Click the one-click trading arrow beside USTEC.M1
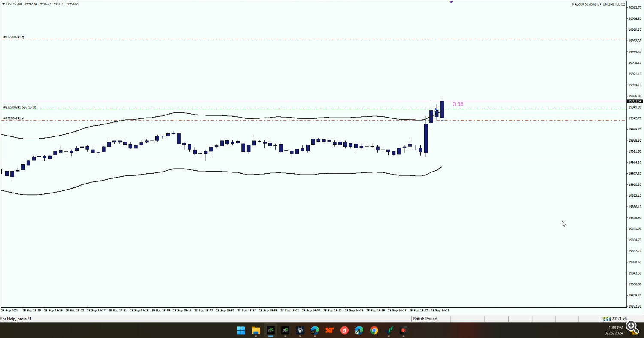 (x=3, y=4)
